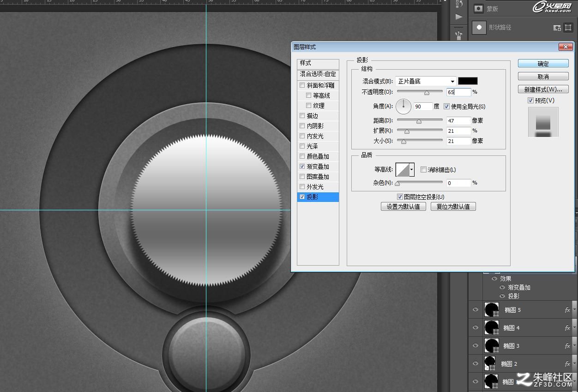Toggle the 预览 (Preview) checkbox
This screenshot has width=578, height=392.
click(x=530, y=101)
